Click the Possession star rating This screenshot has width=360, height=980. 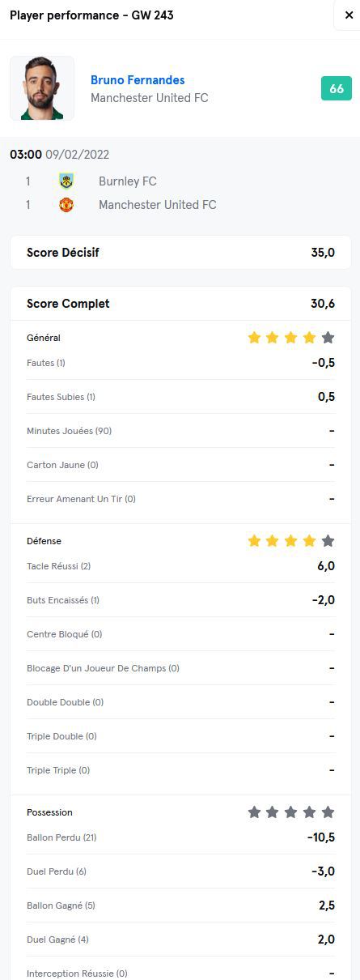[x=291, y=812]
